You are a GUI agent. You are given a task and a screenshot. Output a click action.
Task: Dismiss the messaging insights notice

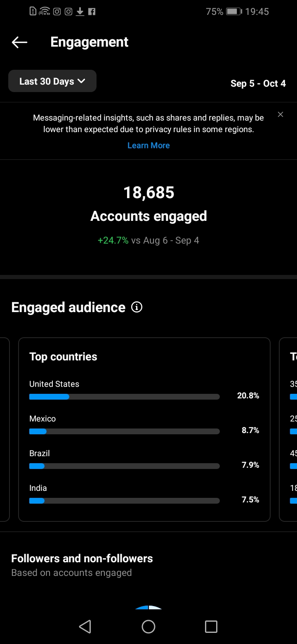280,114
